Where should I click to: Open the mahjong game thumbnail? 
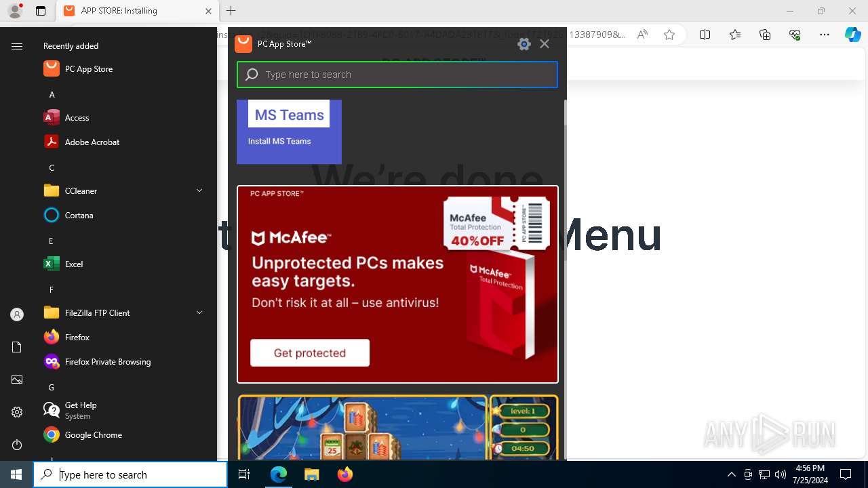[x=397, y=428]
